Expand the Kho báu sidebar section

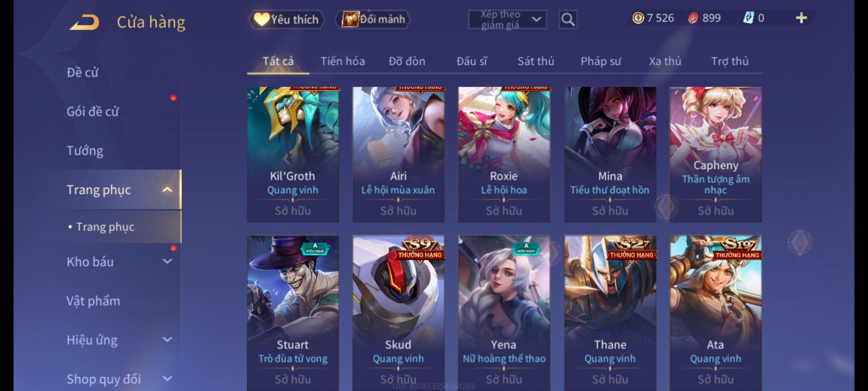(167, 261)
